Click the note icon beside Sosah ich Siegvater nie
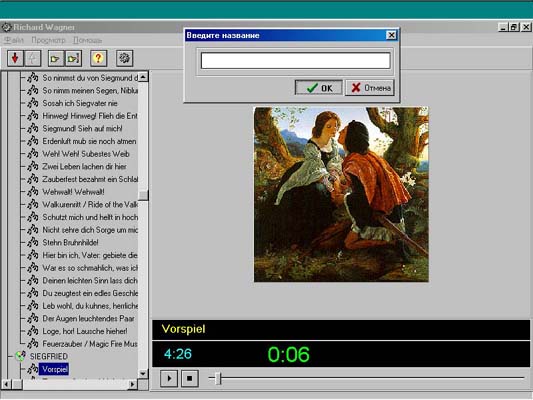This screenshot has width=533, height=400. tap(33, 103)
